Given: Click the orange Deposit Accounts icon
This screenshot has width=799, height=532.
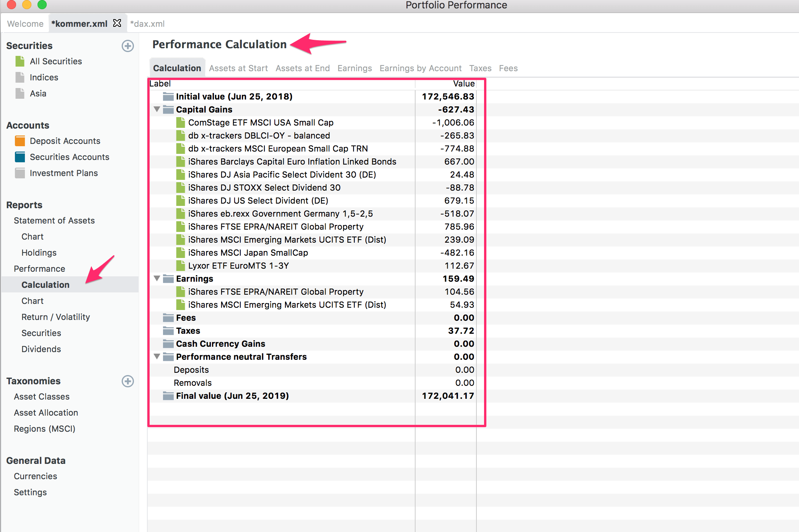Looking at the screenshot, I should pyautogui.click(x=20, y=141).
